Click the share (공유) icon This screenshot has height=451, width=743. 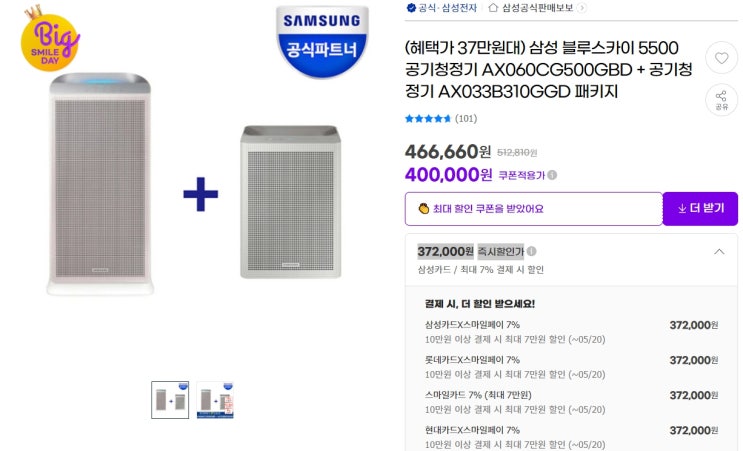pyautogui.click(x=720, y=98)
